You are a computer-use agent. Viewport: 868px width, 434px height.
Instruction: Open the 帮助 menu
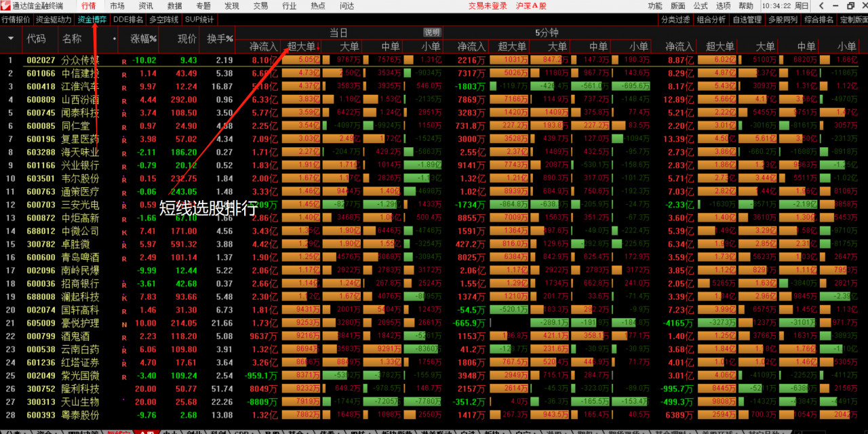746,5
